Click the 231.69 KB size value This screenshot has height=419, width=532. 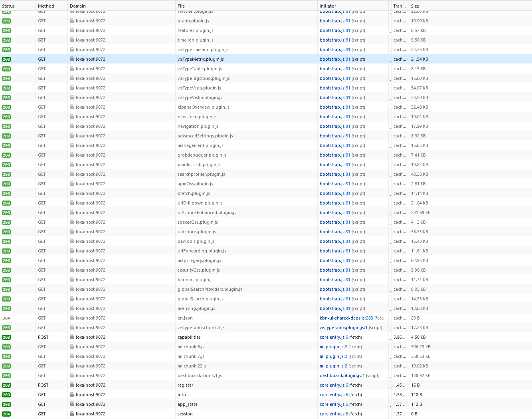pos(421,212)
